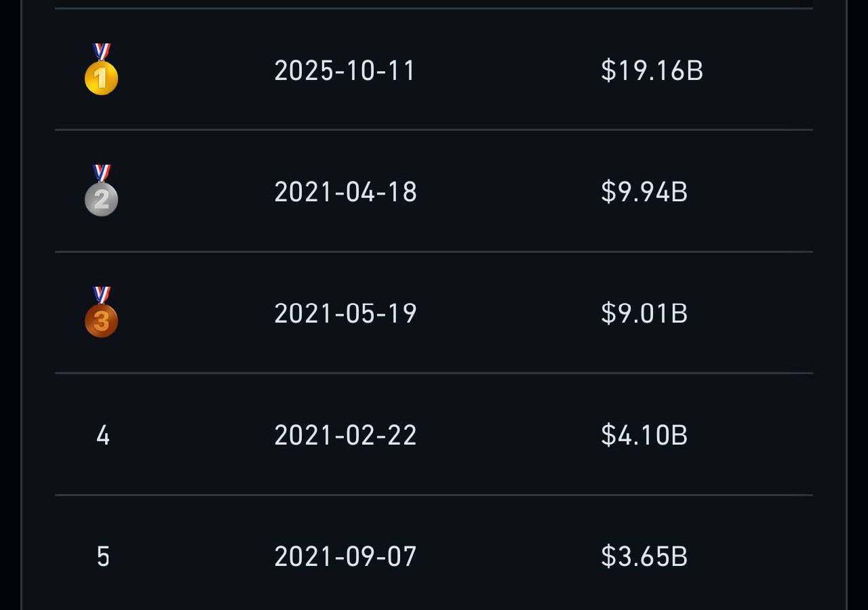Image resolution: width=868 pixels, height=610 pixels.
Task: Select rank number 5 in the table
Action: tap(102, 557)
